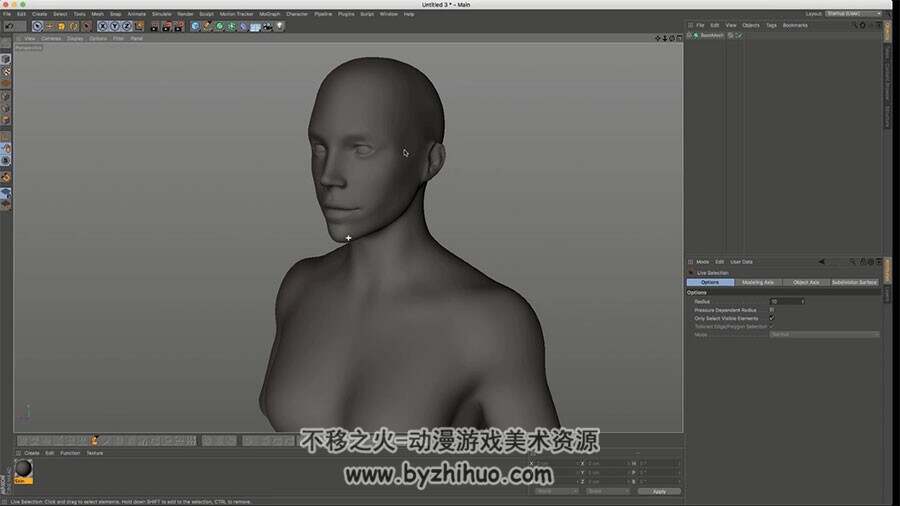
Task: Add a camera object icon
Action: point(267,26)
